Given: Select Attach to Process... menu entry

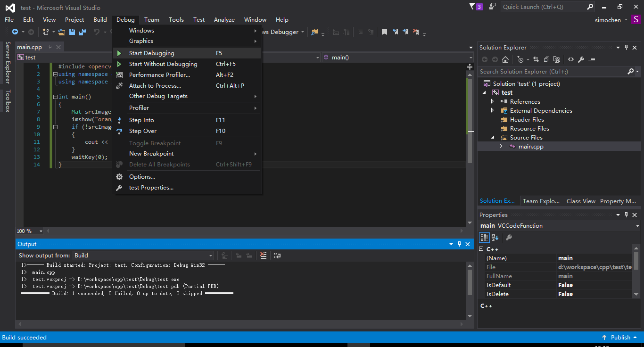Looking at the screenshot, I should [x=187, y=86].
